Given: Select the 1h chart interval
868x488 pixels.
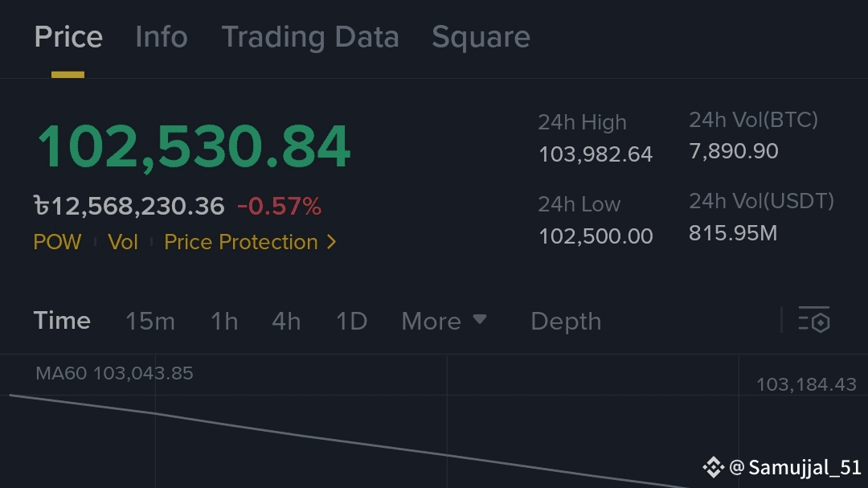Looking at the screenshot, I should pos(224,322).
